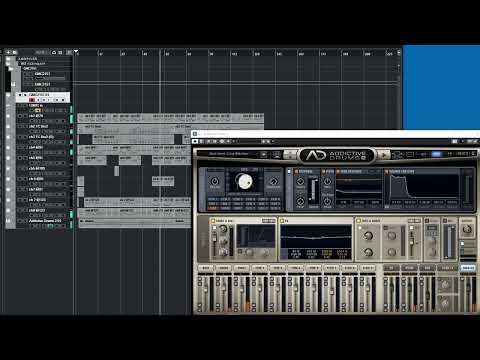Select the Room channel label in the mixer
480x360 pixels.
click(x=409, y=268)
